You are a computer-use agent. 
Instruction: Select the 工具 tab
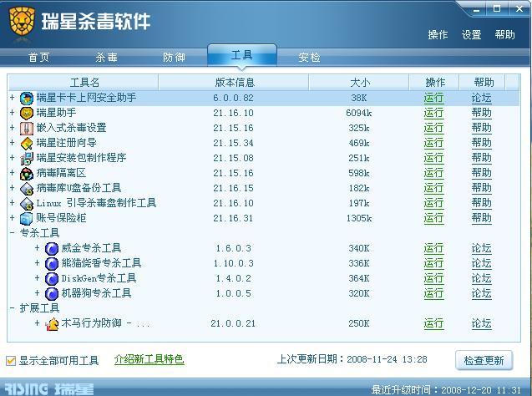242,55
